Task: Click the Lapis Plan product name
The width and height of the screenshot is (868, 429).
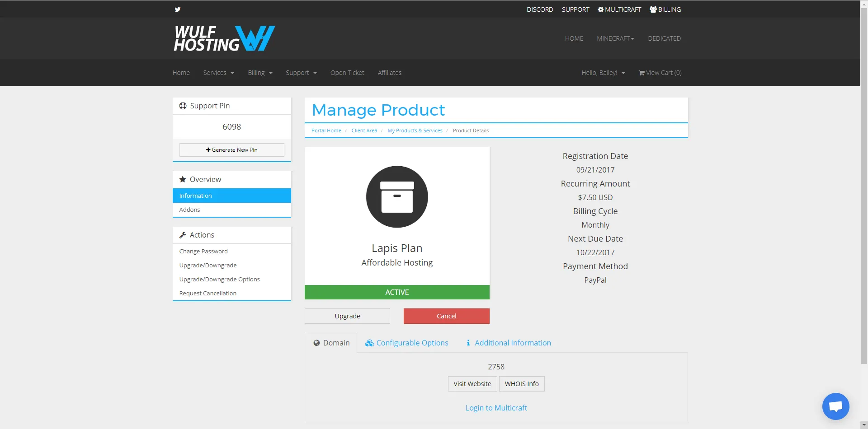Action: (397, 248)
